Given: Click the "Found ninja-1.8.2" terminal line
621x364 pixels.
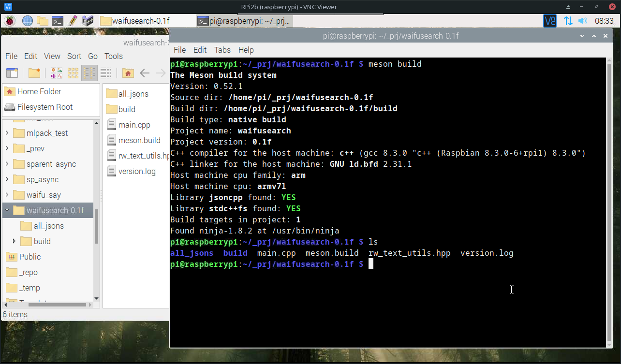Looking at the screenshot, I should click(x=254, y=231).
